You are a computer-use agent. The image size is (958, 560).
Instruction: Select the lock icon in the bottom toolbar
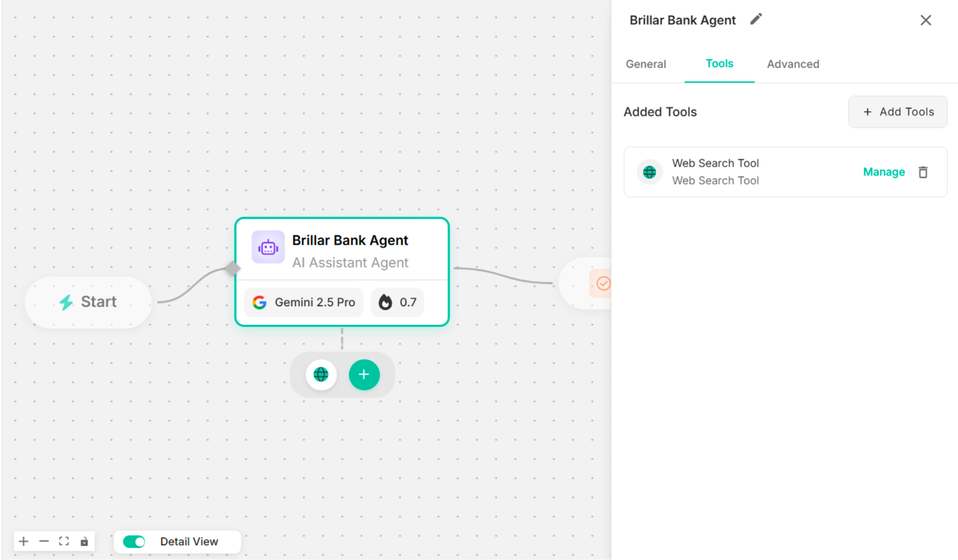click(84, 541)
